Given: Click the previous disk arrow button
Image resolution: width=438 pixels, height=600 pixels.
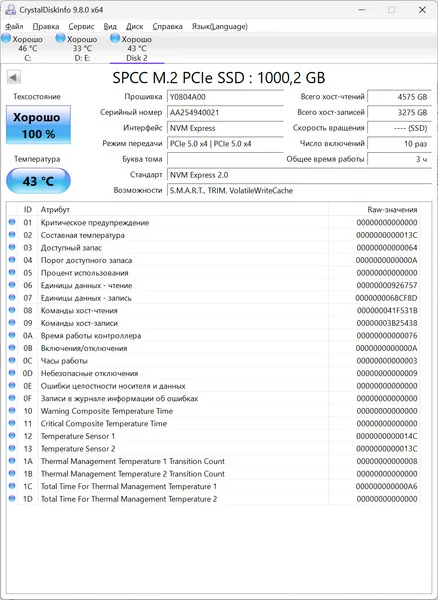Looking at the screenshot, I should coord(13,77).
